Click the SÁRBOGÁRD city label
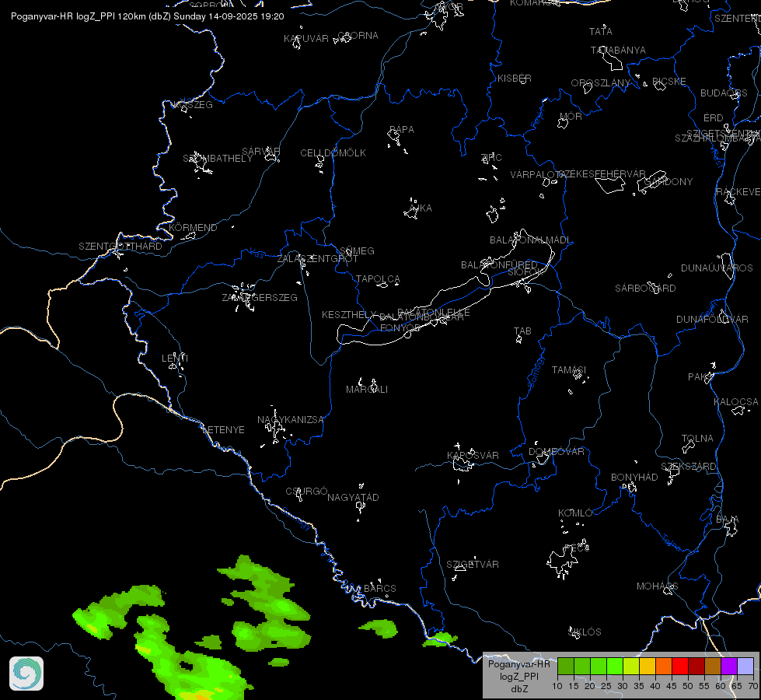Viewport: 761px width, 700px height. pyautogui.click(x=645, y=288)
